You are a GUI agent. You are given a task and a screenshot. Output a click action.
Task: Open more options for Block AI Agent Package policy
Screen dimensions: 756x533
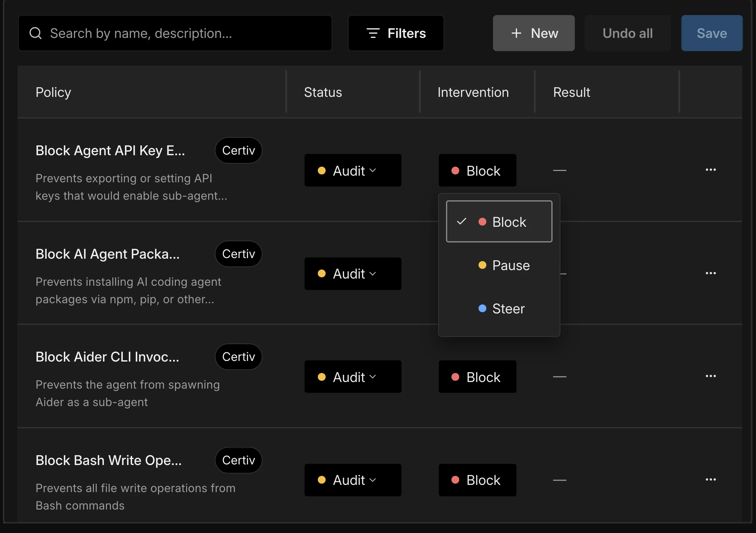click(711, 273)
